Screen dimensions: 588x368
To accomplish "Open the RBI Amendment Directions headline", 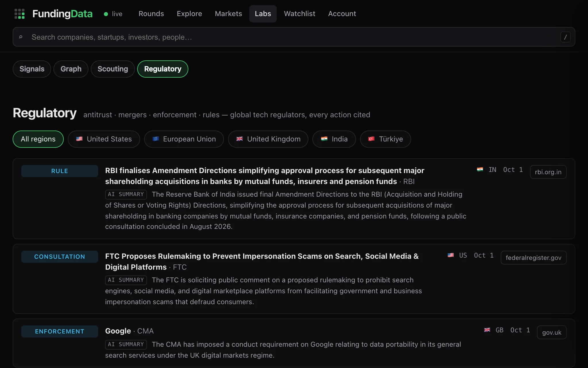I will (264, 176).
